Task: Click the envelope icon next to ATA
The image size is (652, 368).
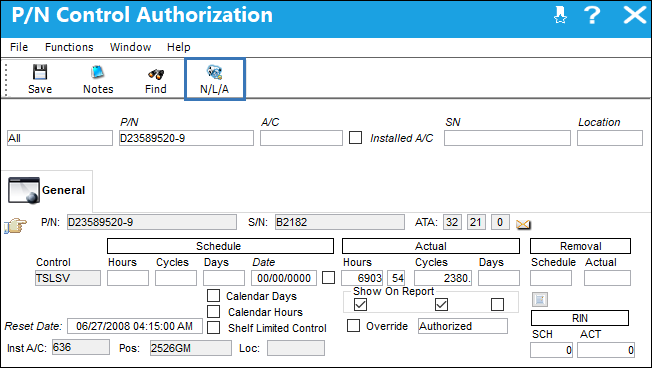Action: point(523,224)
